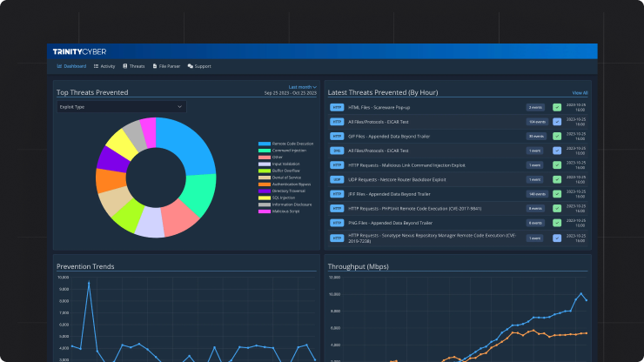This screenshot has width=644, height=362.
Task: Click blue check icon on DNS EICAR Test row
Action: [x=557, y=151]
